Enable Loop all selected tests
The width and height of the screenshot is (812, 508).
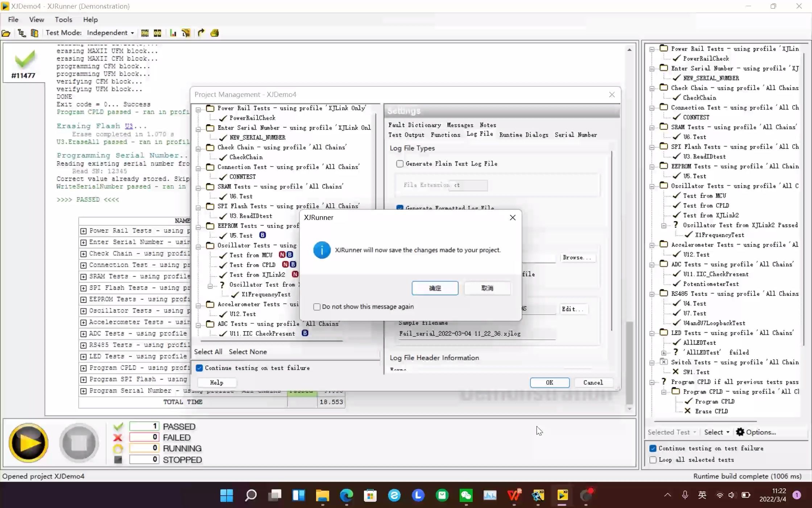point(653,460)
